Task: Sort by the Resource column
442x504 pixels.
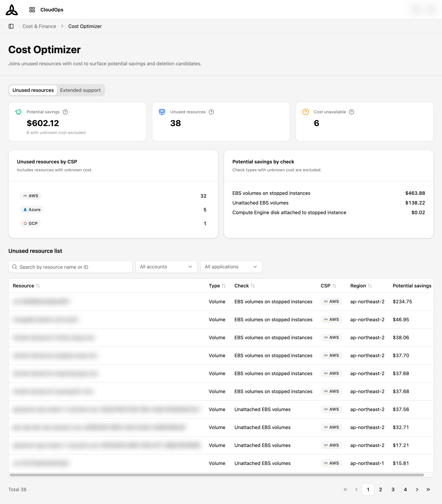Action: click(38, 286)
